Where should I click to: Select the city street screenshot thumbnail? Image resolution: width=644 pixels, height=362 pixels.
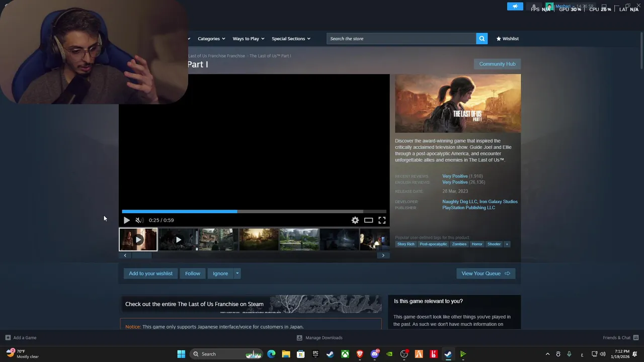pyautogui.click(x=218, y=239)
